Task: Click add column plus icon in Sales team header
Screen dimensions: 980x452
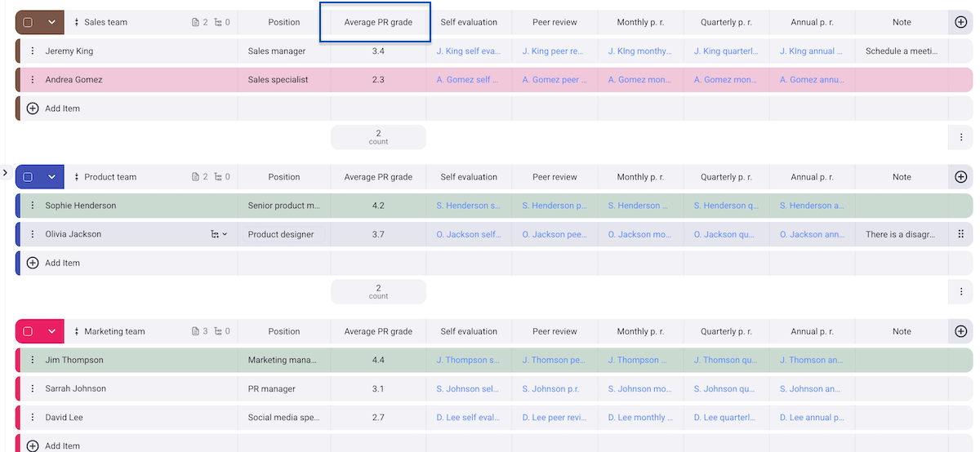Action: click(x=960, y=22)
